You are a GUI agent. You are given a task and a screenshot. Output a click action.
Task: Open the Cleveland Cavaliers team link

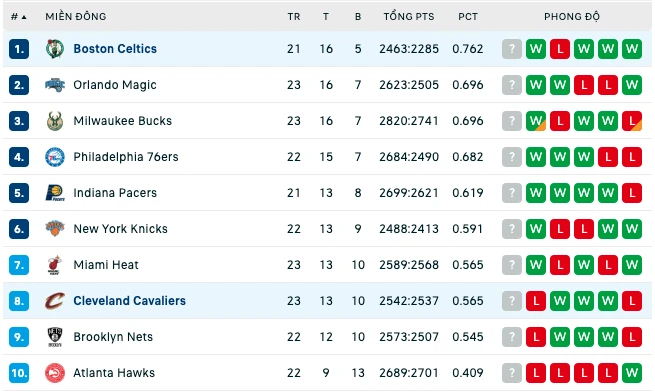tap(129, 301)
